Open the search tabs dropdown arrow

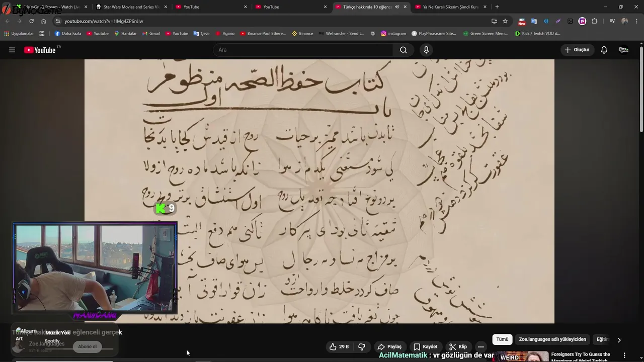click(x=7, y=7)
